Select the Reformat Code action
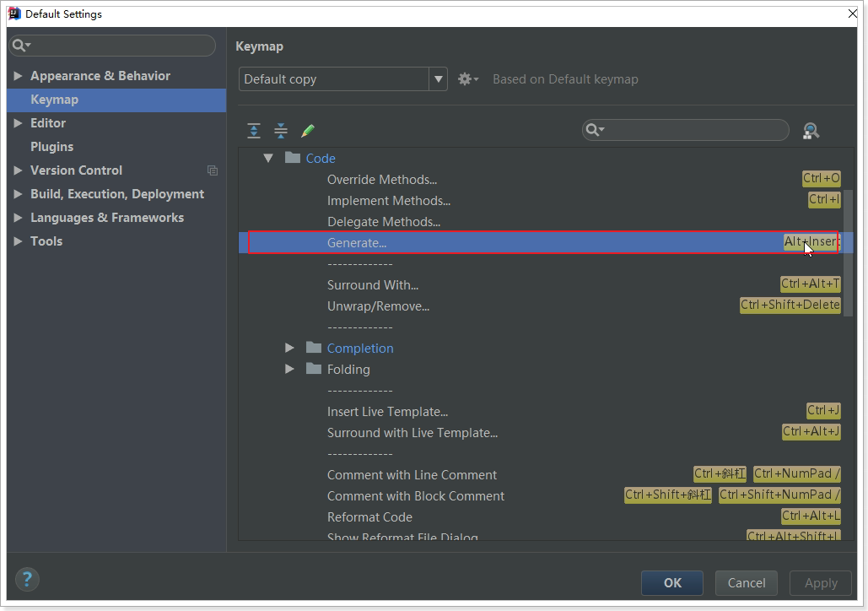868x611 pixels. click(x=369, y=516)
